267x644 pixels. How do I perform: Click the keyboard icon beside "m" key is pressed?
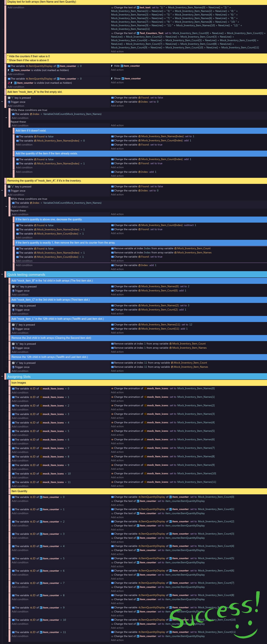(x=13, y=286)
